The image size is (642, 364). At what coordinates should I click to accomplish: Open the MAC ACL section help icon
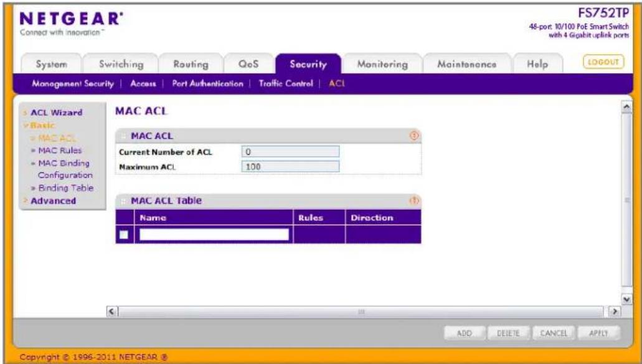[x=414, y=136]
